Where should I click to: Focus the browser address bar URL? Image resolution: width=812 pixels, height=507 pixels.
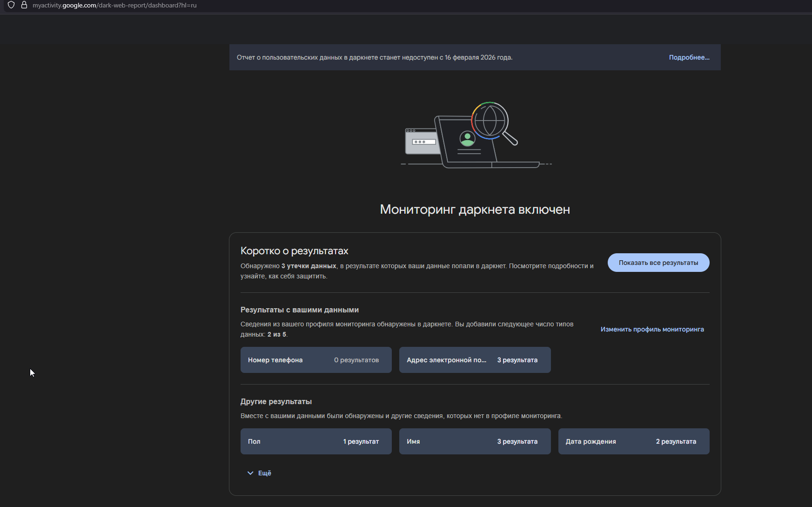pos(114,6)
